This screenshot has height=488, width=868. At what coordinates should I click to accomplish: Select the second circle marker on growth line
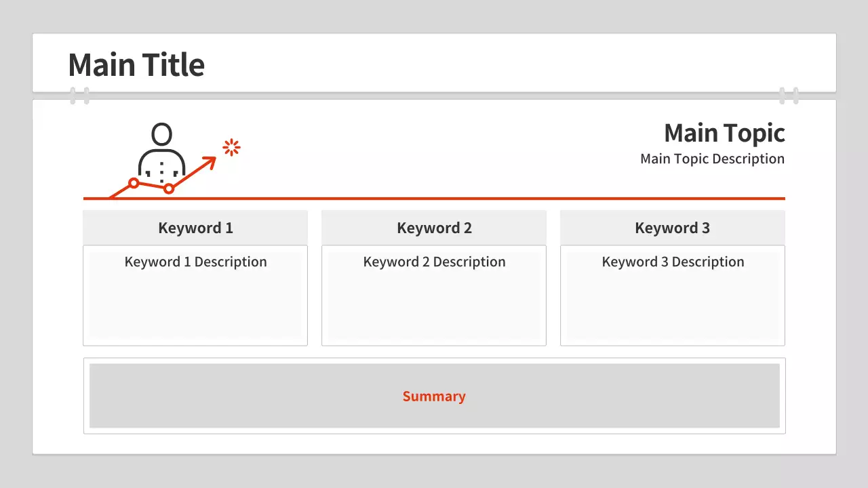click(169, 188)
